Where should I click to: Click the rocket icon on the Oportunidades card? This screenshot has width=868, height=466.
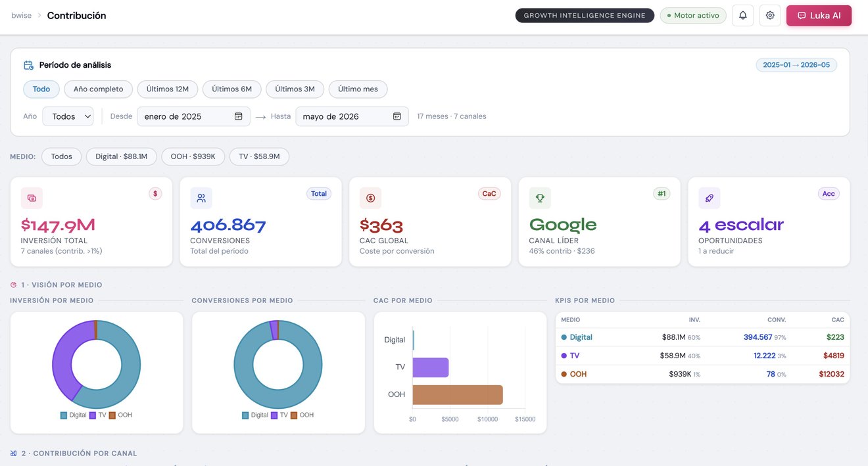click(x=710, y=198)
